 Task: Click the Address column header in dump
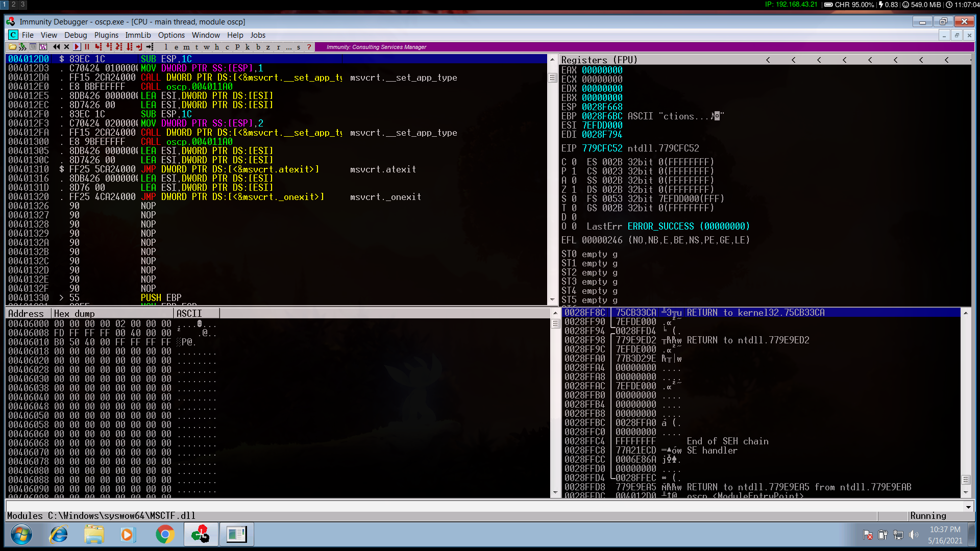28,313
